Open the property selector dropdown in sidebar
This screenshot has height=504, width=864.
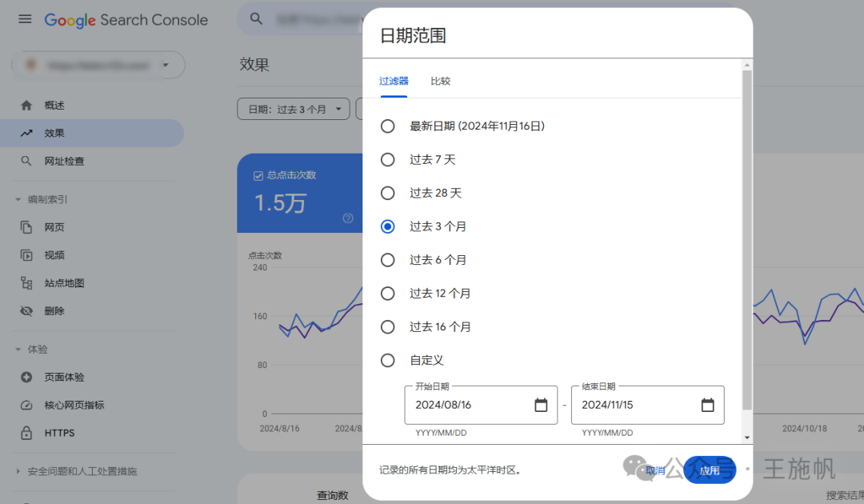click(98, 65)
